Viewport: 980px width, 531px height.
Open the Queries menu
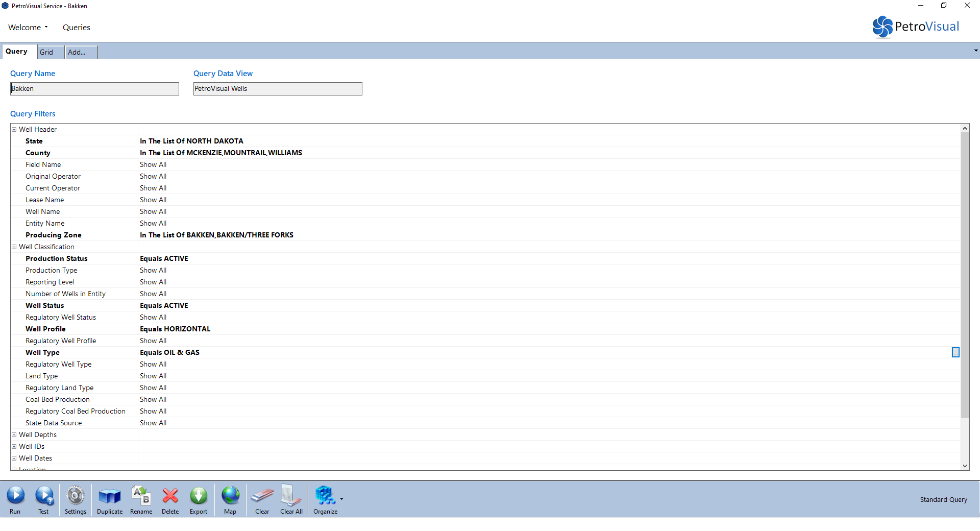click(x=77, y=28)
